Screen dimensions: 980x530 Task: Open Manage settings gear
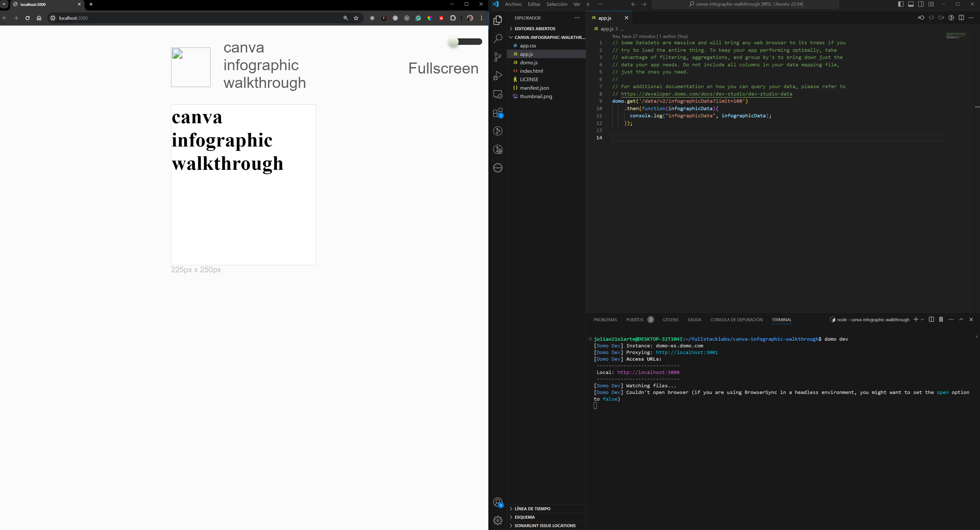click(x=498, y=520)
